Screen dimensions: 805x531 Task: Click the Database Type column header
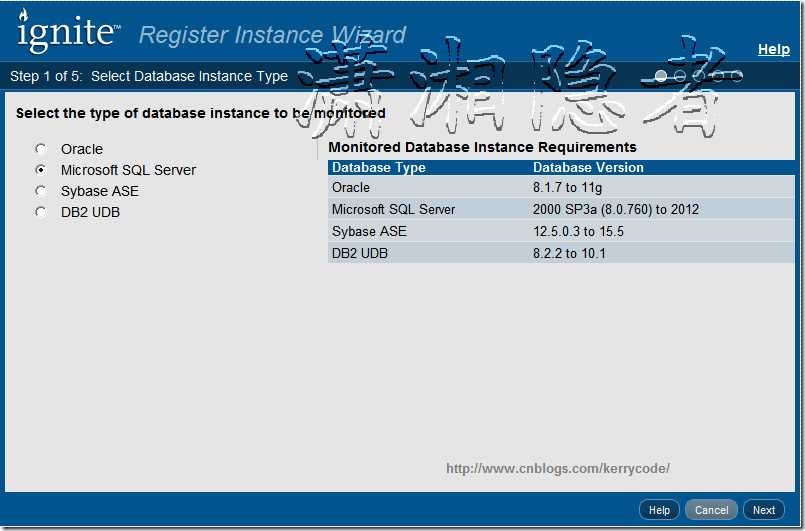tap(379, 167)
